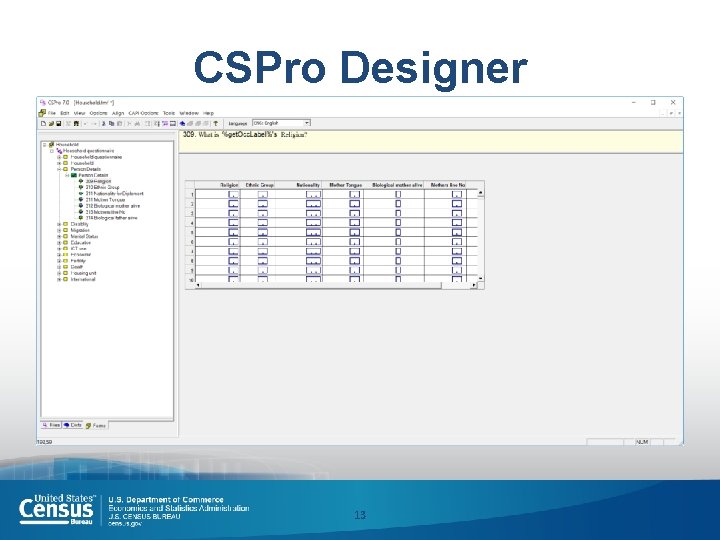This screenshot has width=720, height=540.
Task: Click the New document toolbar icon
Action: click(44, 124)
